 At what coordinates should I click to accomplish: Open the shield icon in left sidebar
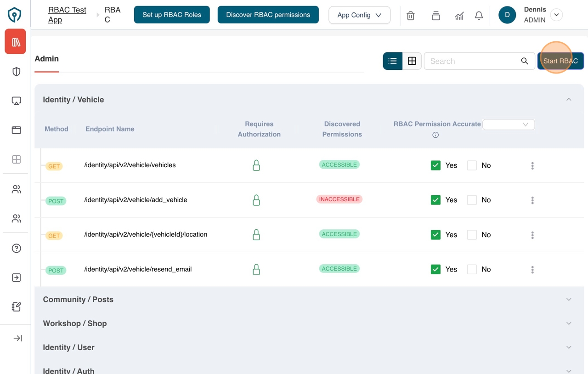(17, 72)
